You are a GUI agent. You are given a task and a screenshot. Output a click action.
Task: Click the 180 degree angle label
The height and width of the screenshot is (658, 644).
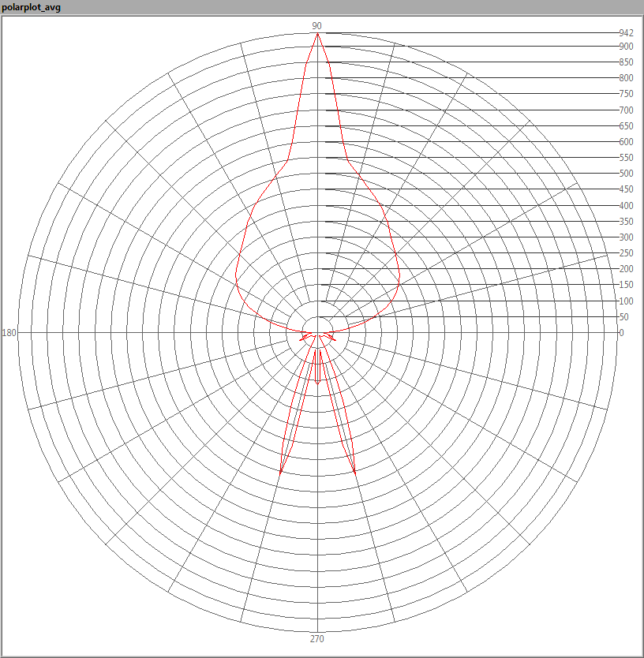(9, 333)
